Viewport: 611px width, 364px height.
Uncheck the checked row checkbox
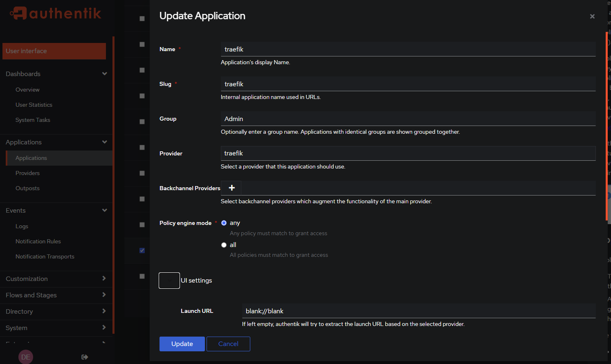pyautogui.click(x=142, y=250)
